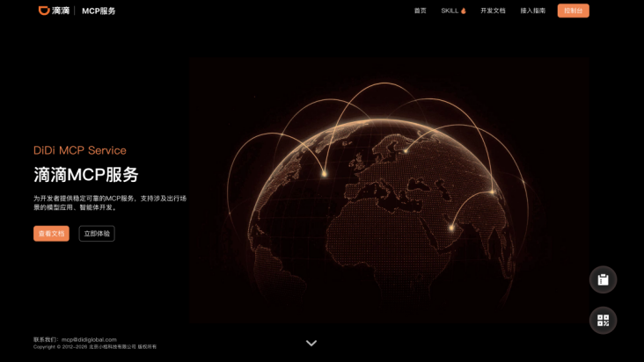Viewport: 644px width, 362px height.
Task: Click the 查看文档 button
Action: pos(51,234)
